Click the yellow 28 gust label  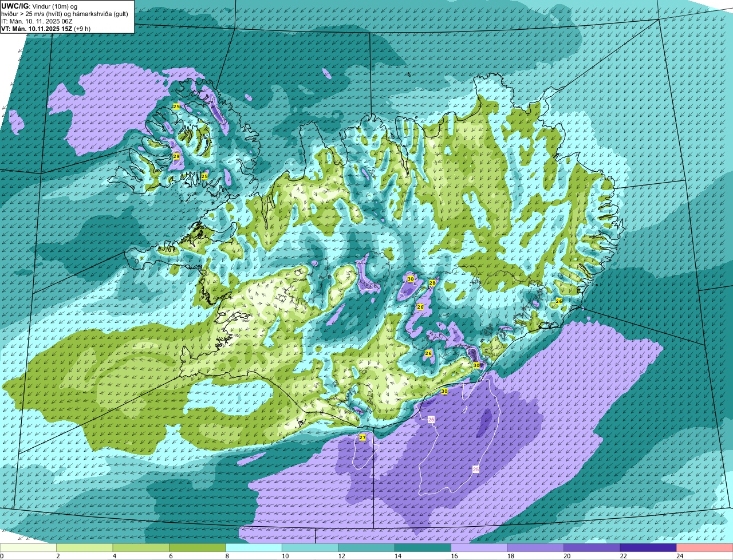click(x=432, y=283)
